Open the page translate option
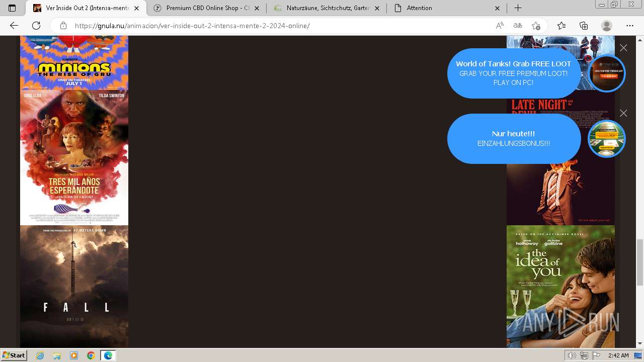 click(x=518, y=26)
